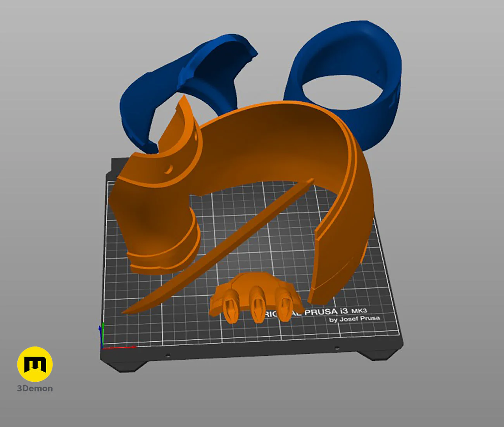Image resolution: width=504 pixels, height=427 pixels.
Task: Click the round hole in the orange cuff
Action: (169, 169)
